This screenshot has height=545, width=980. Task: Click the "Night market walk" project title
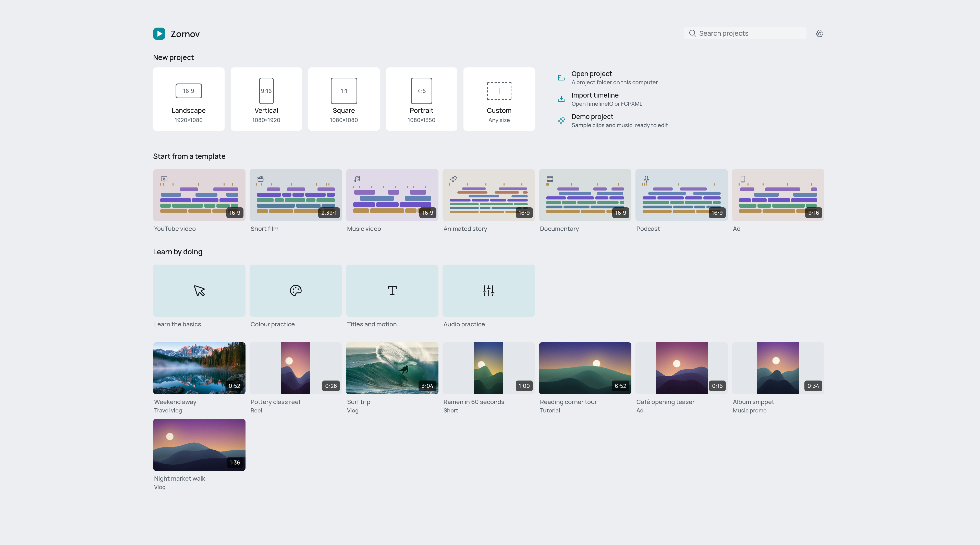180,479
